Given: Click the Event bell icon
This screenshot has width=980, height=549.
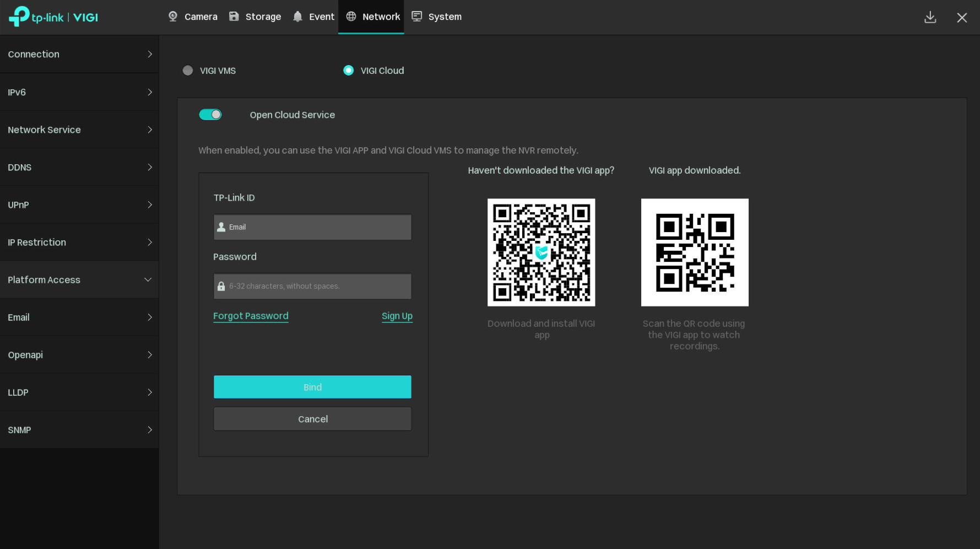Looking at the screenshot, I should pos(298,17).
